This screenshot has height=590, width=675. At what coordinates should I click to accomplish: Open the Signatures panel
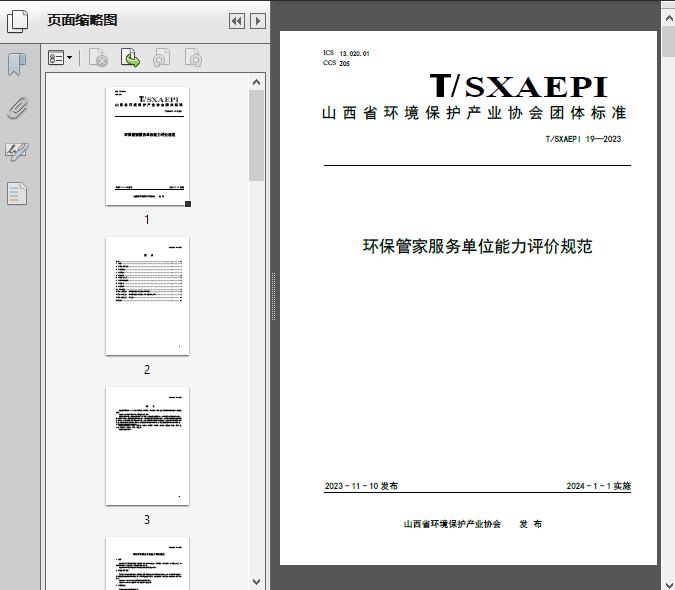coord(17,151)
